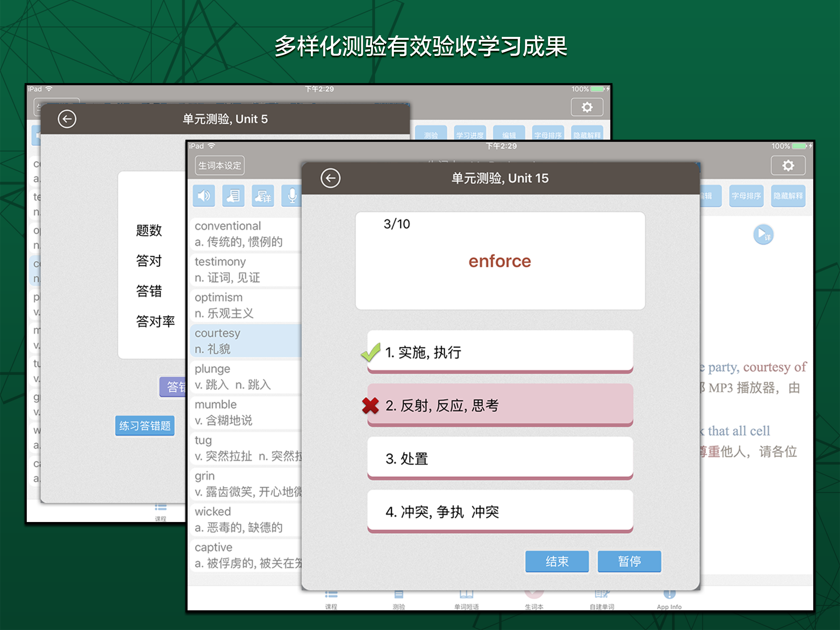Play the detailed example audio
The height and width of the screenshot is (630, 840).
pos(763,234)
